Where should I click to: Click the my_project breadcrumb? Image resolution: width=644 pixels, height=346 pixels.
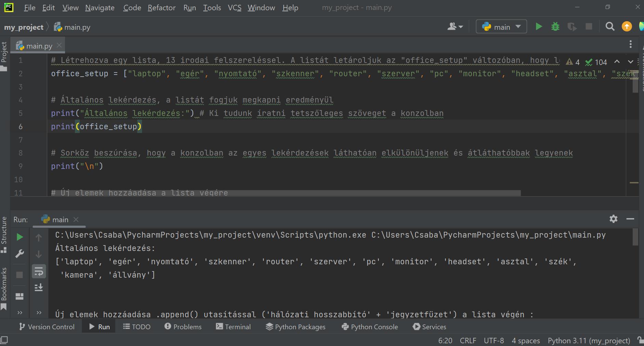click(23, 27)
